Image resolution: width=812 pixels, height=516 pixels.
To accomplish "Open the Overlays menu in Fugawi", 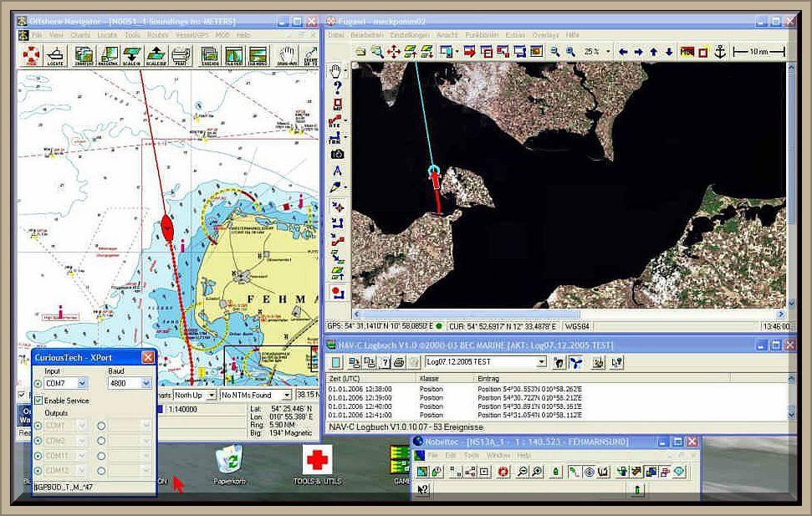I will (x=544, y=35).
